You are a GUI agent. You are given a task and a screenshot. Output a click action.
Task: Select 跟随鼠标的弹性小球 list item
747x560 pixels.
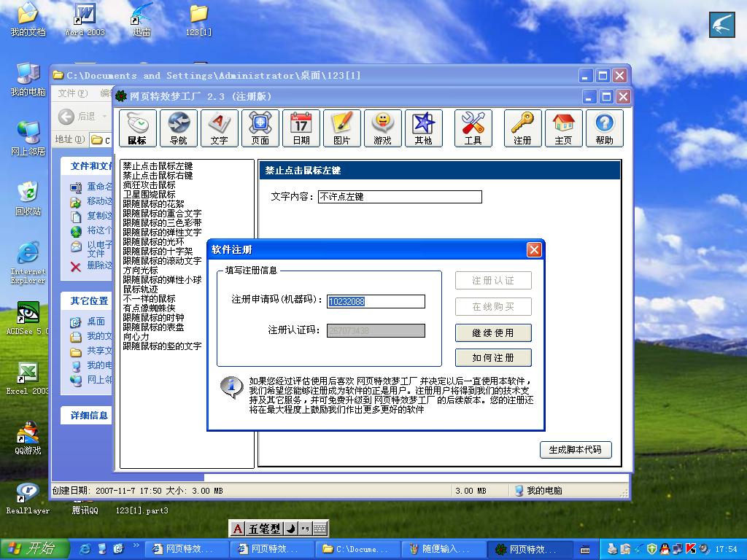162,279
